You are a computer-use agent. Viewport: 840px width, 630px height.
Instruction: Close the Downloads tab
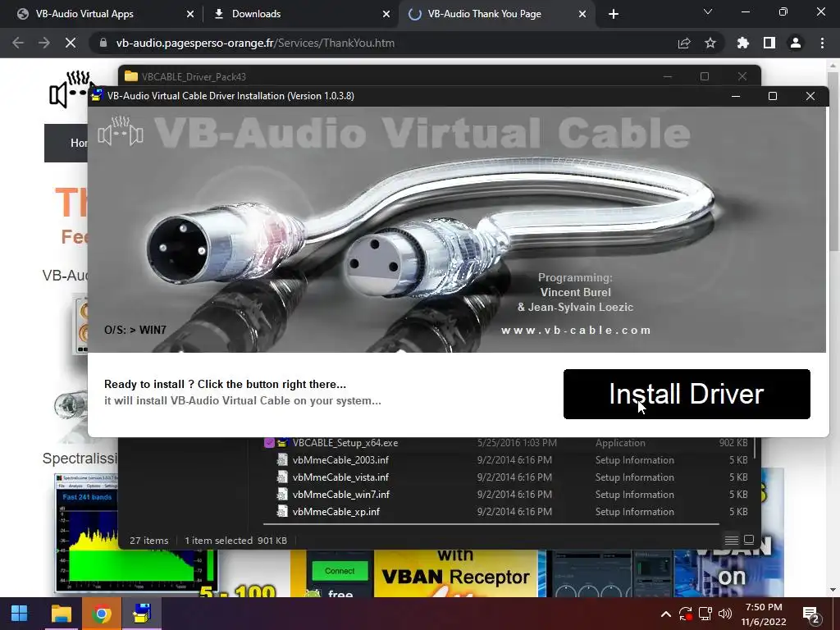386,14
